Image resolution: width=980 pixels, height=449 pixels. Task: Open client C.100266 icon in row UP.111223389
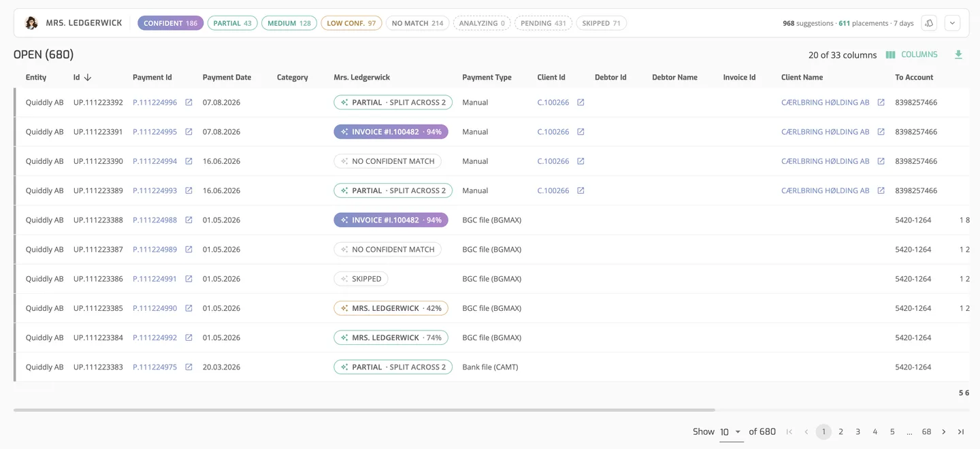(581, 190)
